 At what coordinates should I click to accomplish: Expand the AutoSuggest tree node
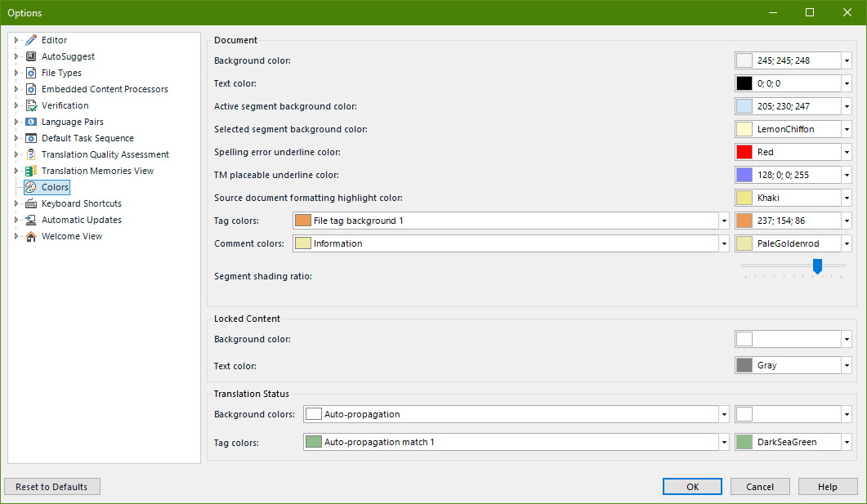(x=16, y=56)
